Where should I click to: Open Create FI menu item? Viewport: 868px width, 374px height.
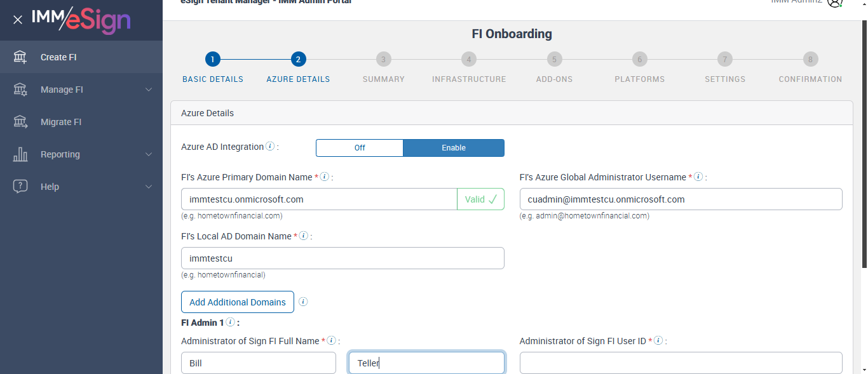pyautogui.click(x=81, y=57)
